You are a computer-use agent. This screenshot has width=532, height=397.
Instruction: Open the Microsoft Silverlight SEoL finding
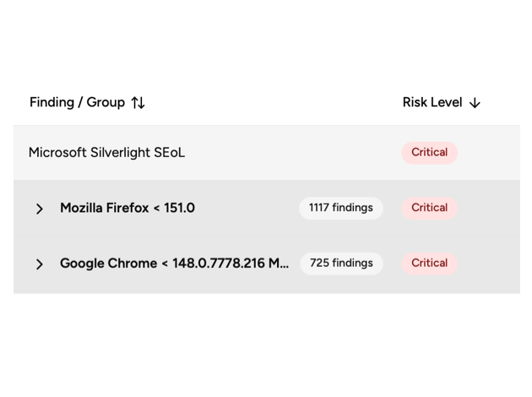point(107,153)
